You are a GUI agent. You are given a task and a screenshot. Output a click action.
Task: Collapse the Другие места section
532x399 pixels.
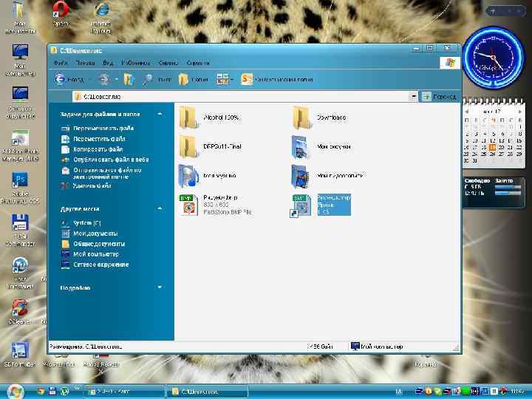[160, 208]
